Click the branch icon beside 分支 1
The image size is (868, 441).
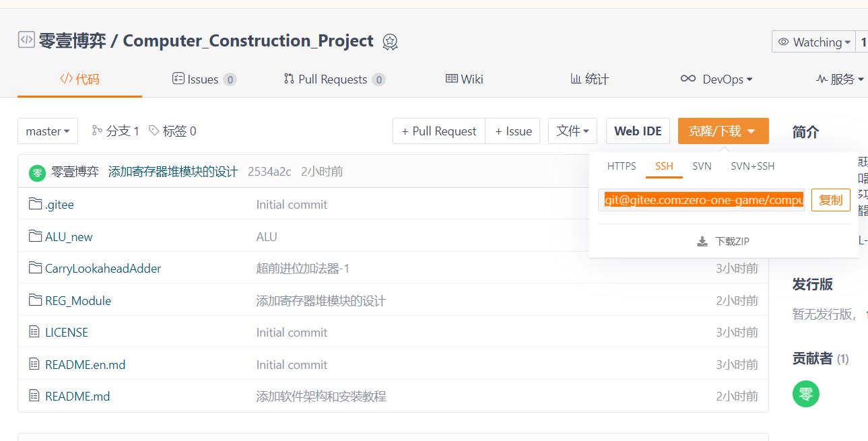(x=98, y=131)
